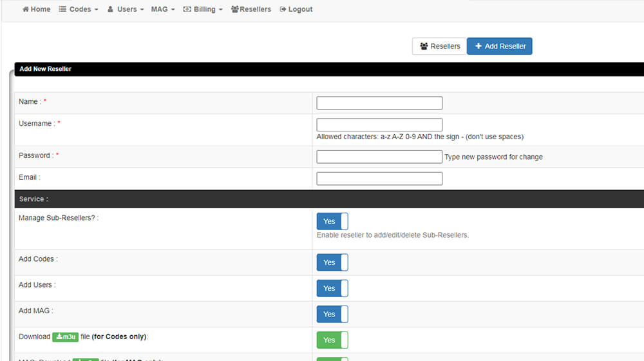The height and width of the screenshot is (361, 644).
Task: Click the Logout exit icon
Action: point(283,10)
